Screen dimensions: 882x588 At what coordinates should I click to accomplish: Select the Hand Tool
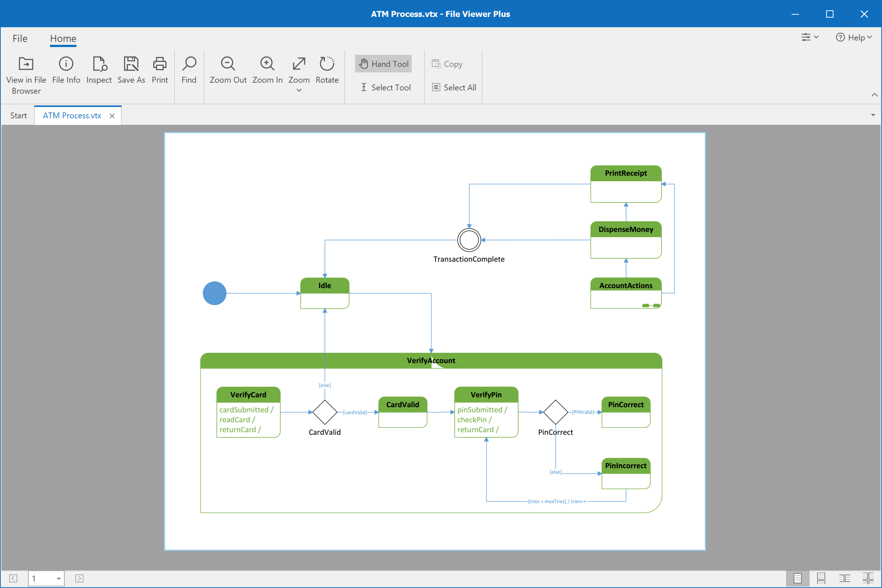[x=383, y=63]
